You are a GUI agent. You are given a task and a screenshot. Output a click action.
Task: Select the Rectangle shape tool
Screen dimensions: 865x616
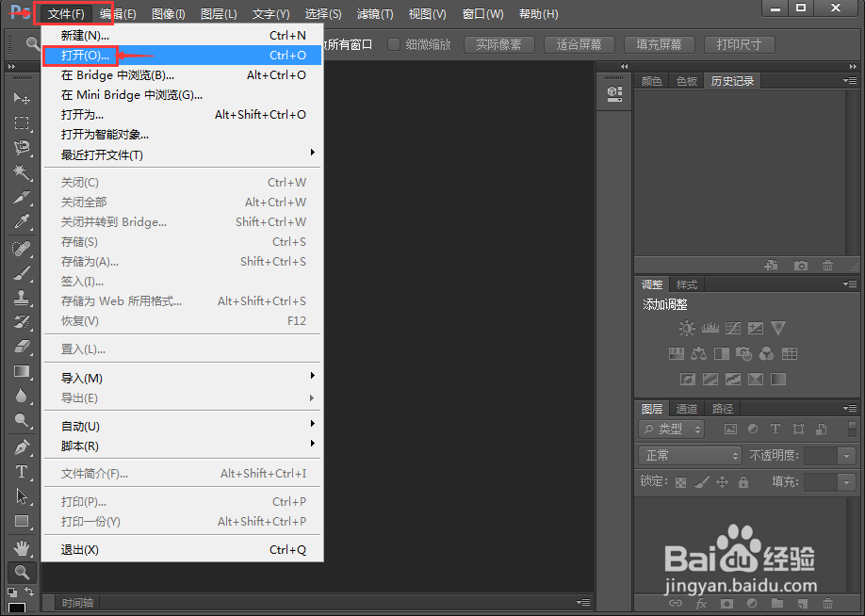pyautogui.click(x=22, y=521)
